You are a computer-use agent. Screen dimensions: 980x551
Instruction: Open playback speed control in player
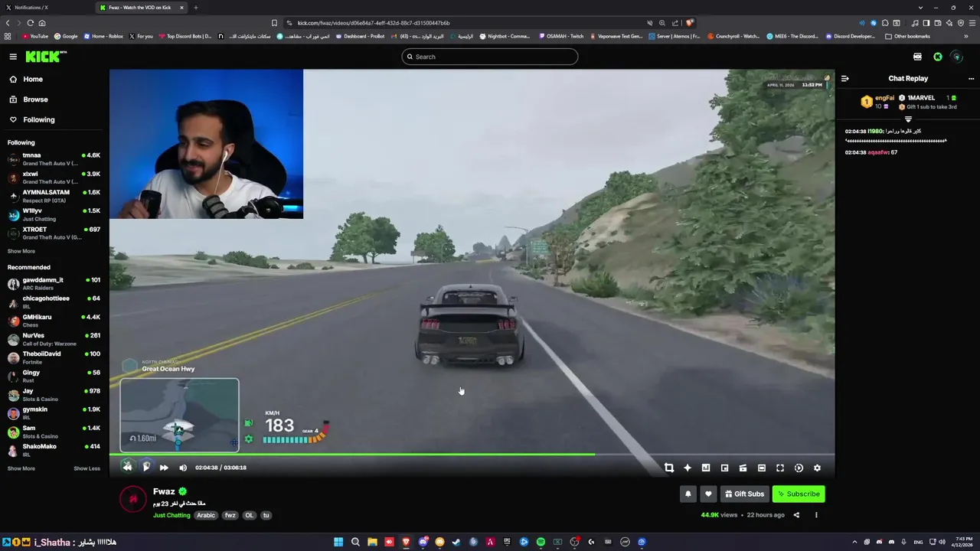click(799, 468)
